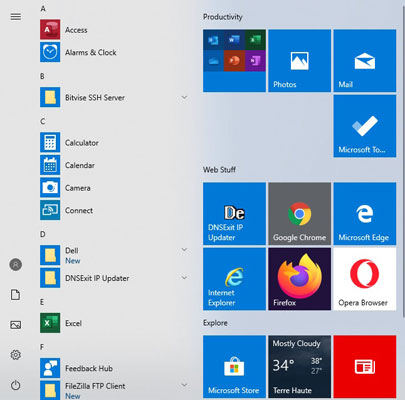Open the Microsoft To Do tile

[365, 126]
